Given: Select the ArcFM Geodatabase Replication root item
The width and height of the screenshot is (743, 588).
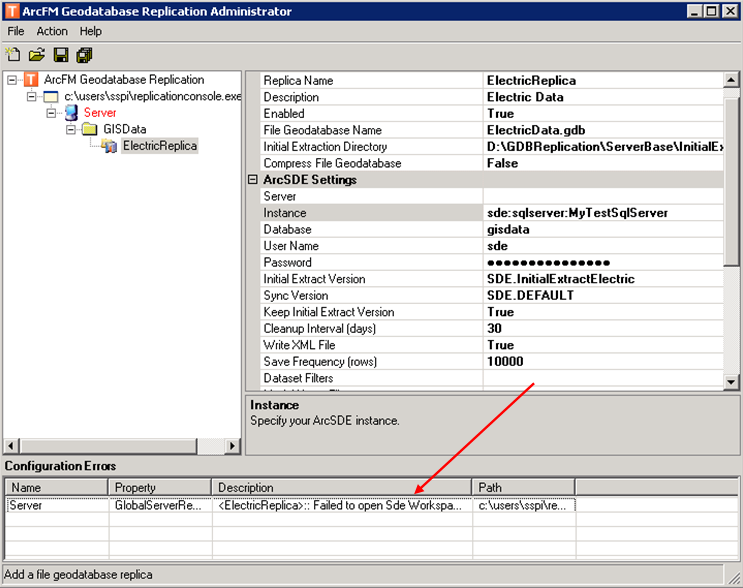Looking at the screenshot, I should 124,80.
